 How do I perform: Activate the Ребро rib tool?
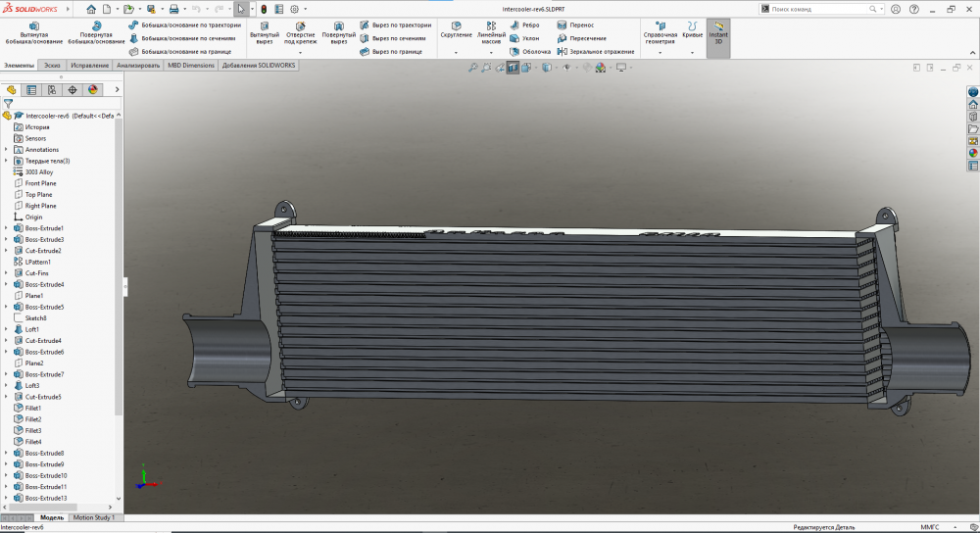(x=530, y=25)
